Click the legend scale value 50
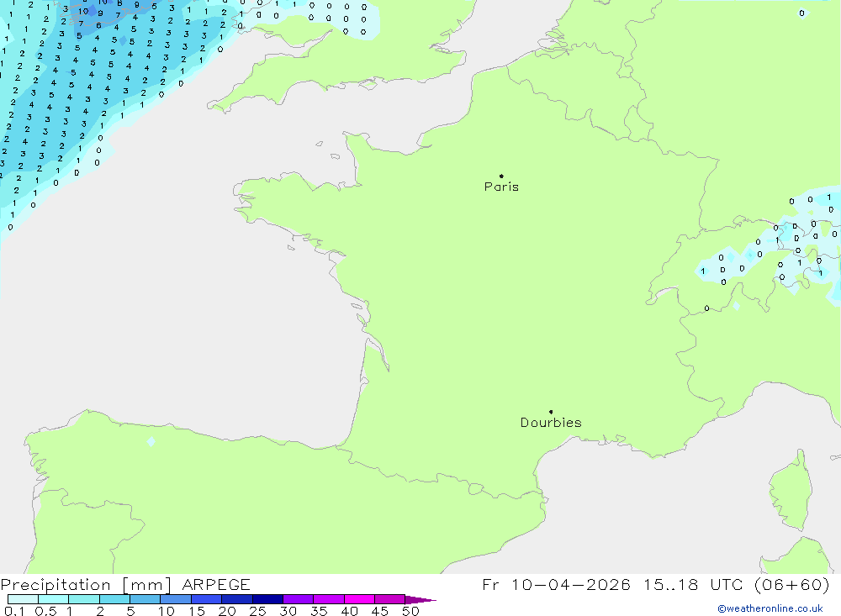The width and height of the screenshot is (841, 616). [410, 611]
